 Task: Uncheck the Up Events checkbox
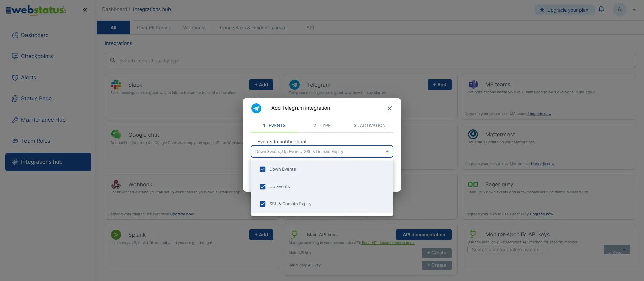[263, 187]
